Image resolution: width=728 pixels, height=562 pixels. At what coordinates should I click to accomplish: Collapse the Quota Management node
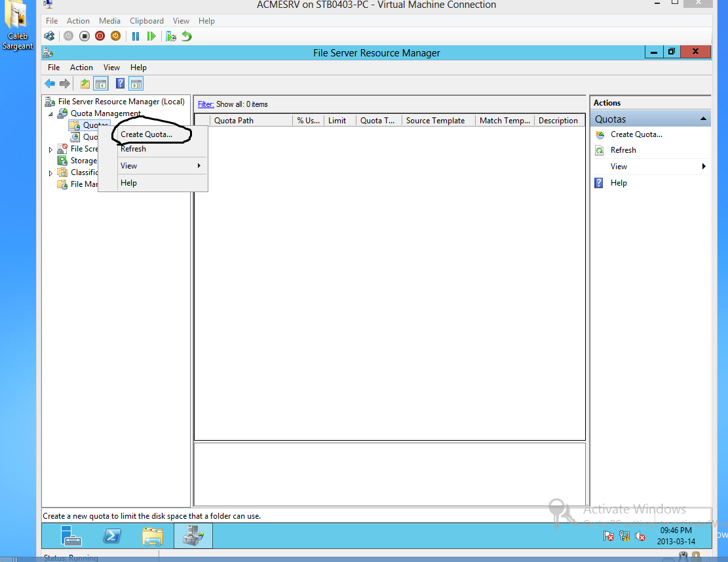click(50, 114)
